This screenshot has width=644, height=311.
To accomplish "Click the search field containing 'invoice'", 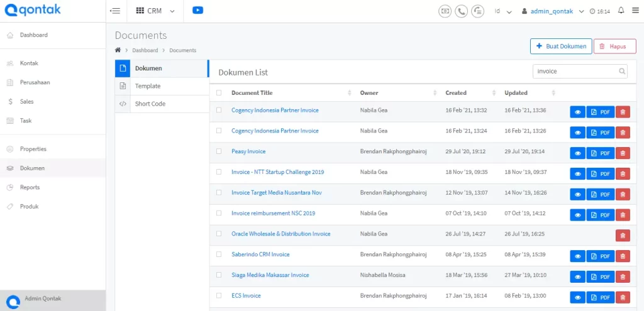I will coord(580,71).
